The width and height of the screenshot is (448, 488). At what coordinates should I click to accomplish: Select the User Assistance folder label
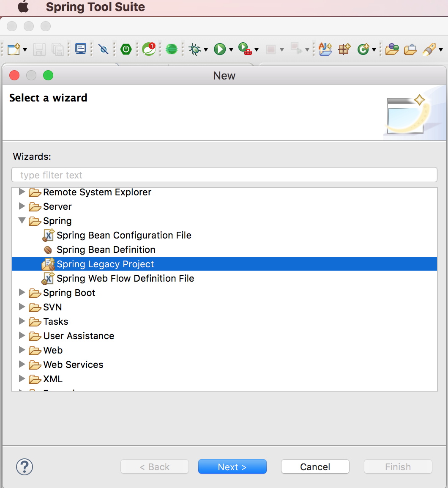(x=79, y=336)
